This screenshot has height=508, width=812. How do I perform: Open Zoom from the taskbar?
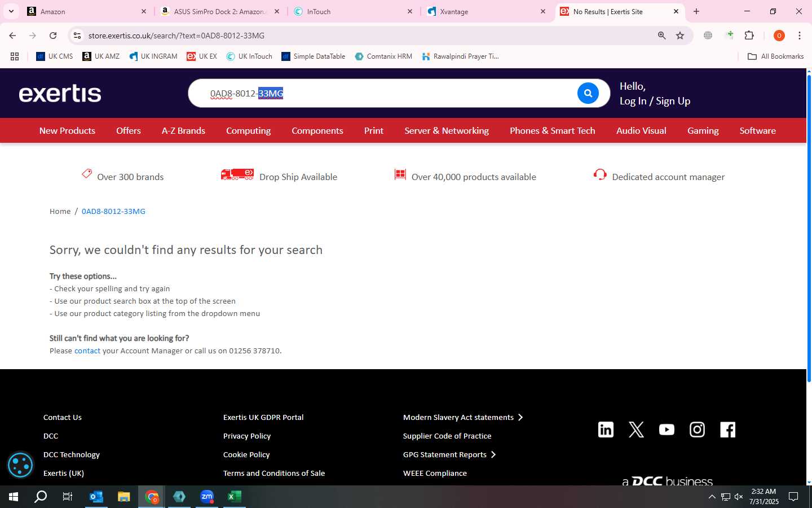[x=207, y=497]
